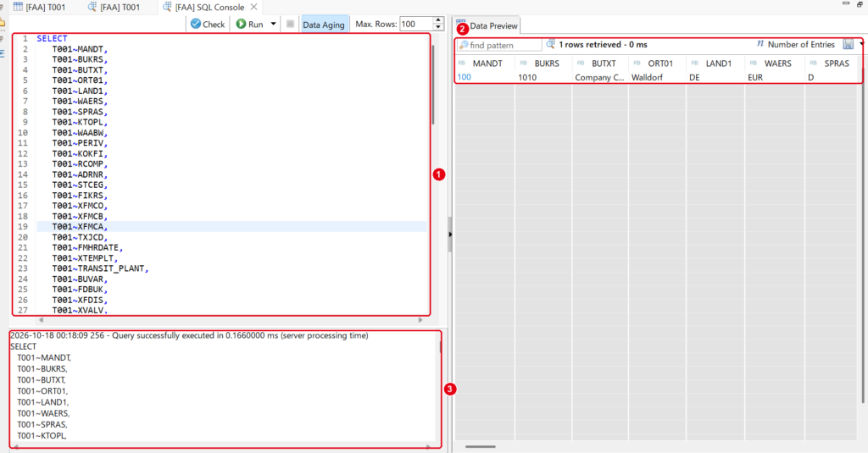Click the find pattern search field
868x453 pixels.
499,45
